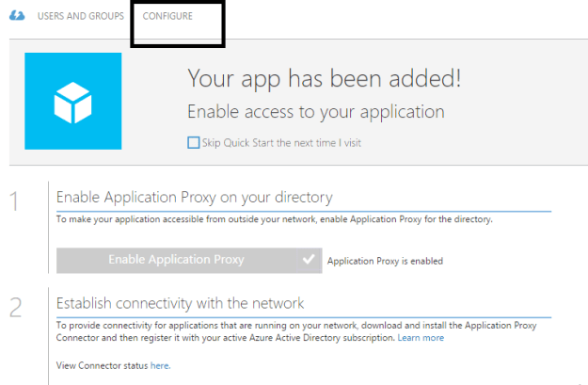The width and height of the screenshot is (588, 385).
Task: Switch to the Users and Groups tab
Action: pos(81,16)
